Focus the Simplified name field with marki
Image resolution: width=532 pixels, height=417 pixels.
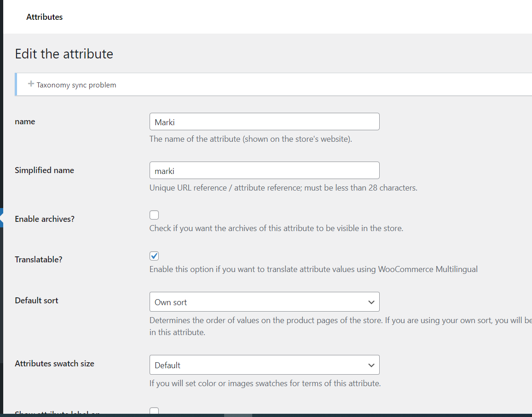coord(264,171)
